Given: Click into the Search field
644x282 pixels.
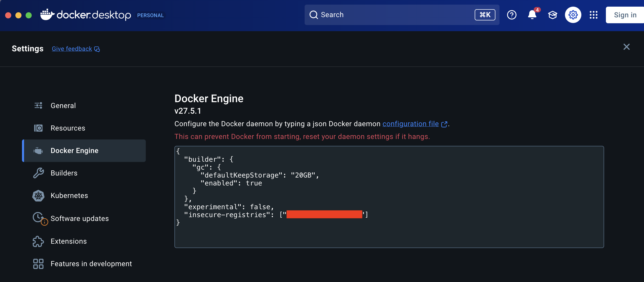Looking at the screenshot, I should click(394, 15).
